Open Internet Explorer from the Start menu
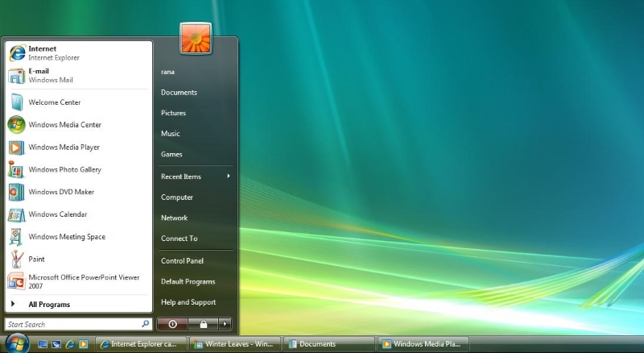This screenshot has height=353, width=644. (78, 53)
